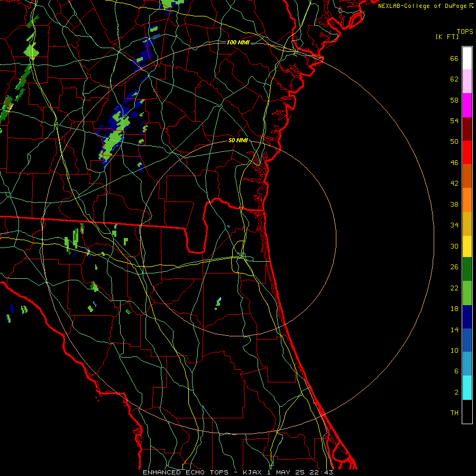This screenshot has width=476, height=476.
Task: Click the legend value 18
Action: pos(454,309)
